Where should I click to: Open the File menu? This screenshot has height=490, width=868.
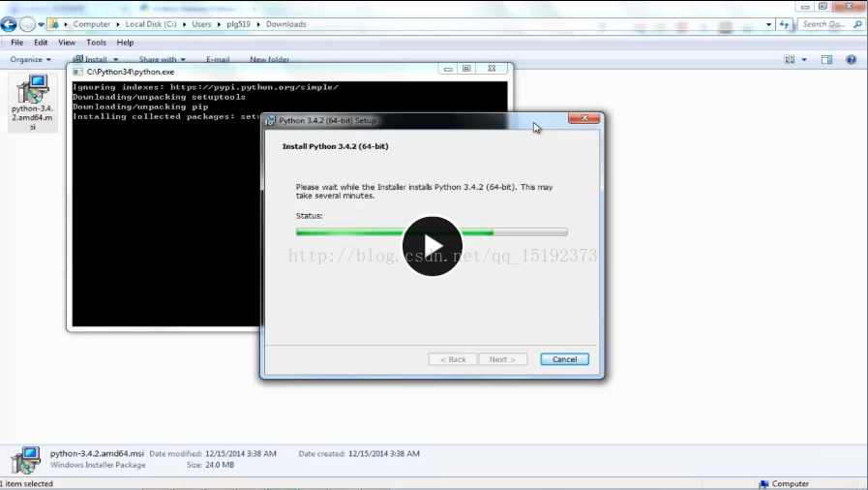(17, 42)
